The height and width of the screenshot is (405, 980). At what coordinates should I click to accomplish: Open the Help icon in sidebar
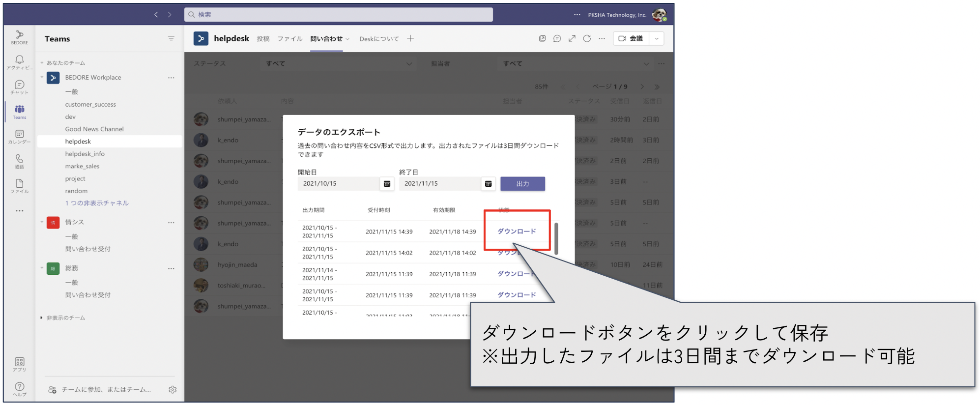click(x=20, y=389)
